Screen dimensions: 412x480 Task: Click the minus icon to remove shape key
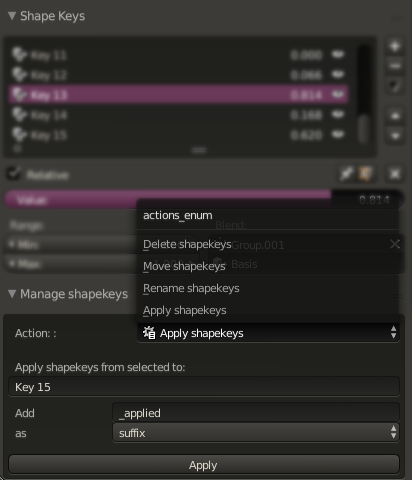click(x=395, y=66)
